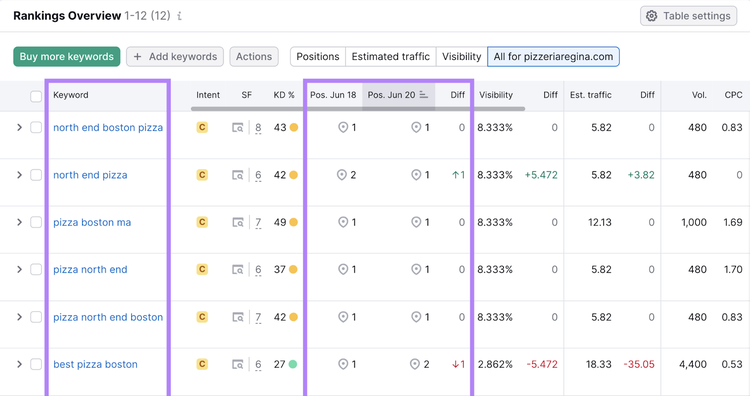This screenshot has width=750, height=396.
Task: Check the pizza boston ma row
Action: 36,222
